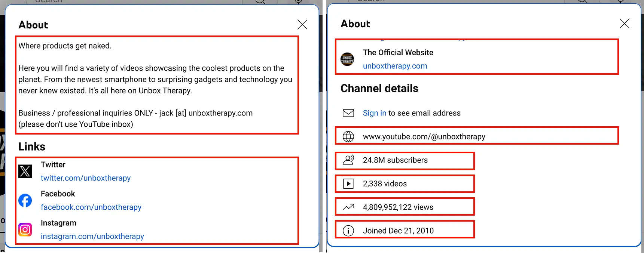Click the business inquiries email line
Screen dimensions: 644x253
pos(135,113)
